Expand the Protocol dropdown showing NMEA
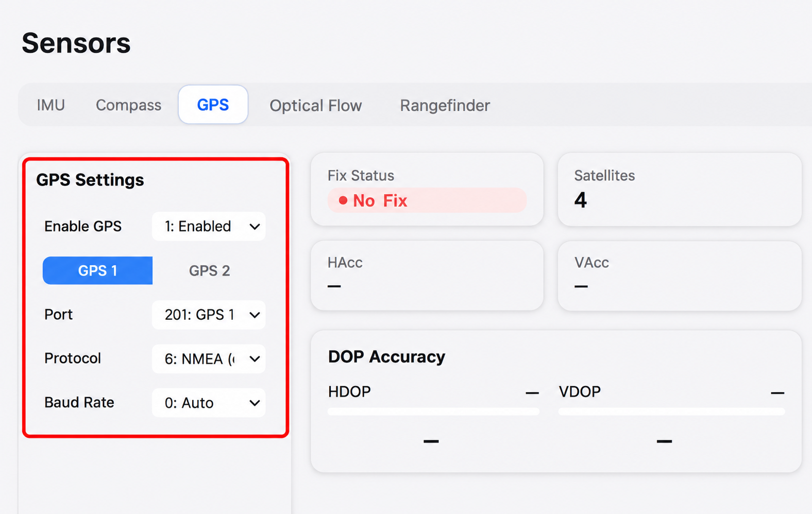Viewport: 812px width, 514px height. click(x=209, y=359)
